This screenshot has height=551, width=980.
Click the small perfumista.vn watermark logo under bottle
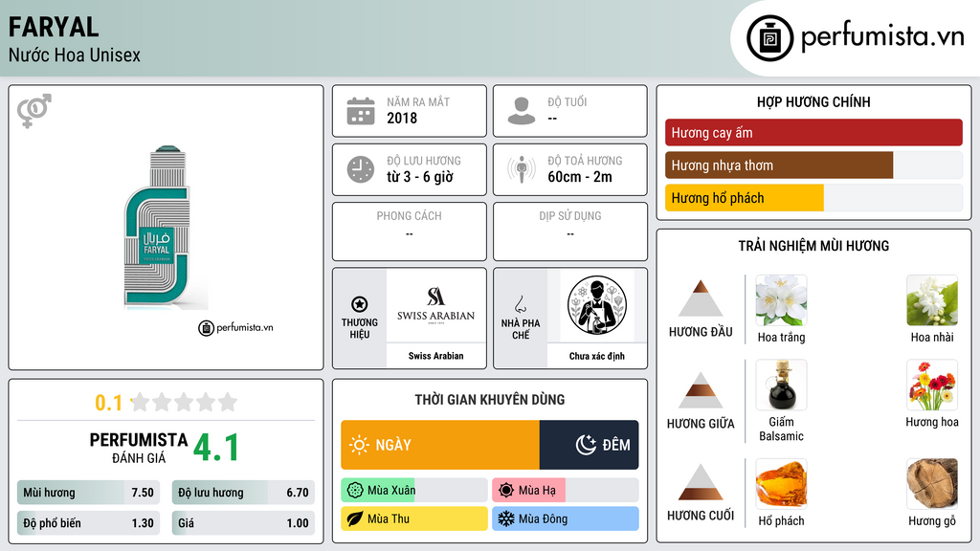pyautogui.click(x=235, y=327)
